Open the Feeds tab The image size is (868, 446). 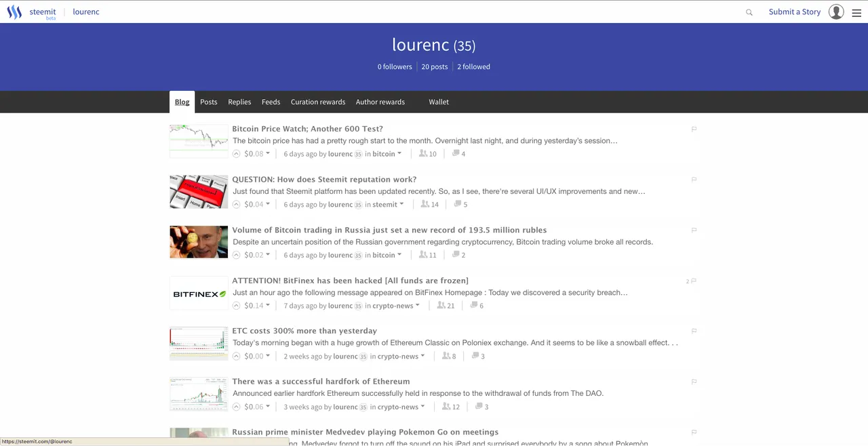(x=271, y=102)
